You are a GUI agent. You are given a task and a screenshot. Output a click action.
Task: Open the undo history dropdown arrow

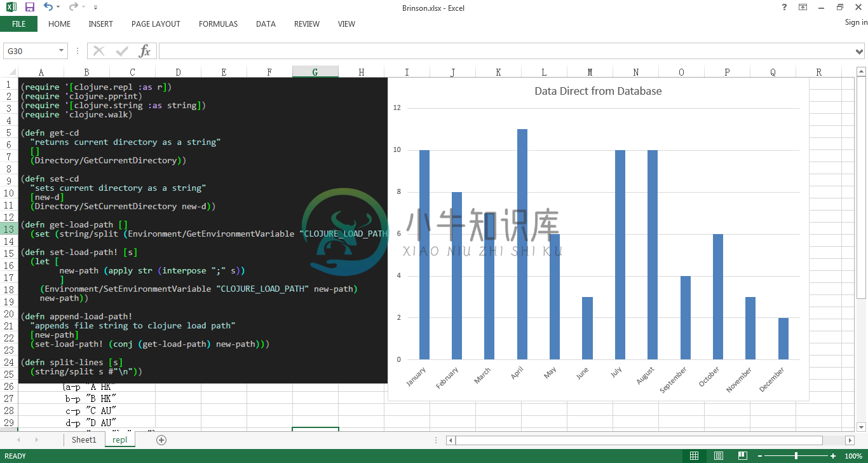tap(58, 7)
